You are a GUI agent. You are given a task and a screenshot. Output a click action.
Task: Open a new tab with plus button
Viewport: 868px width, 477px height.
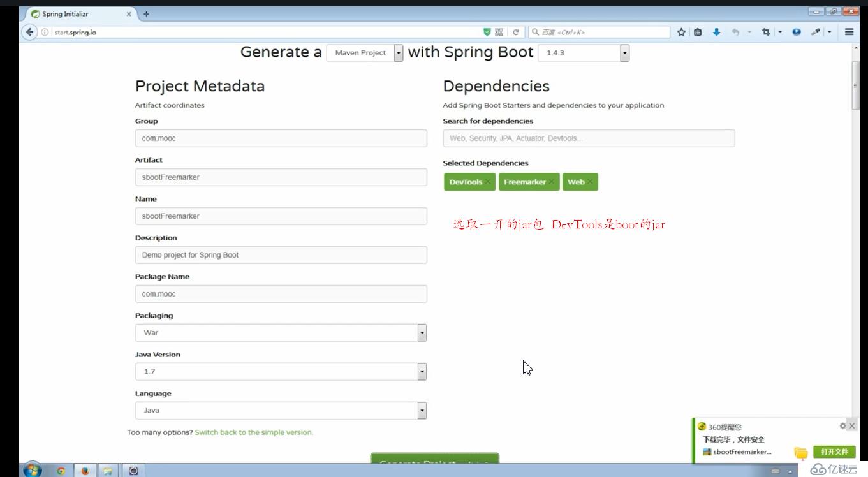tap(146, 14)
